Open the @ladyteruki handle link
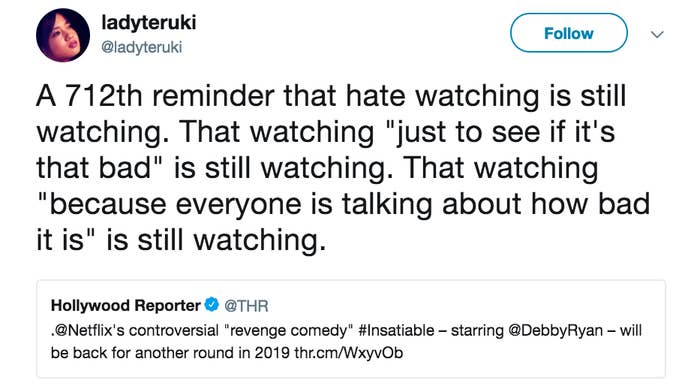 [142, 47]
